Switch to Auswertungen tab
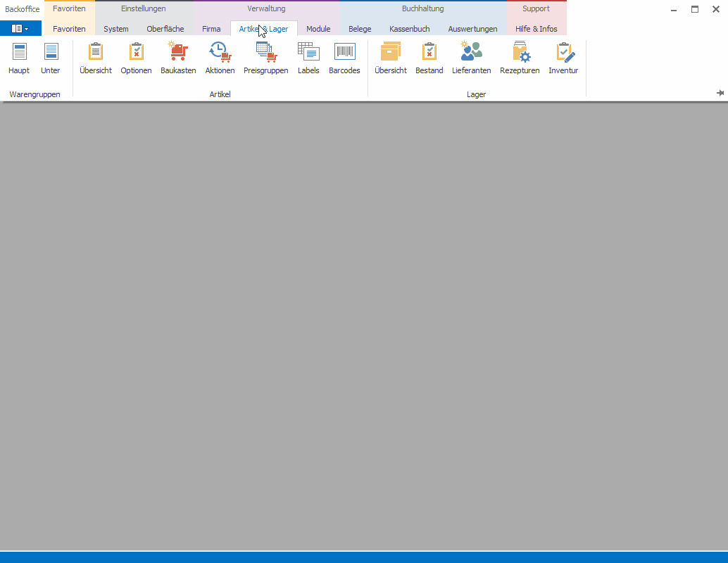This screenshot has width=728, height=563. [472, 29]
